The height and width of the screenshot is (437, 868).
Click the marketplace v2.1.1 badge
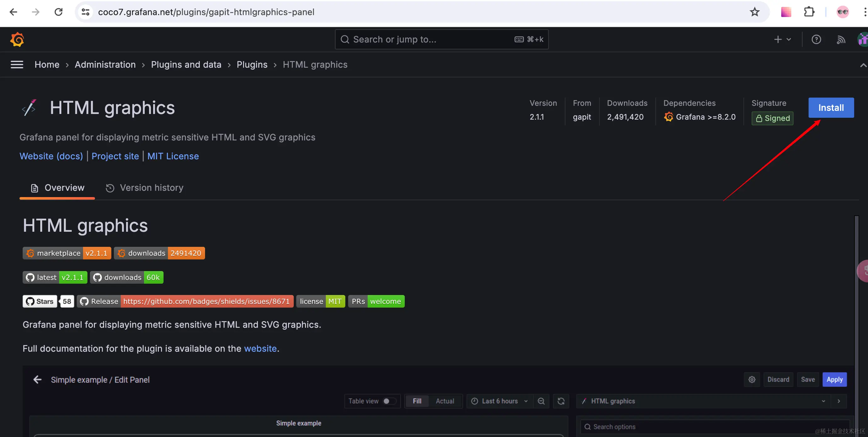pos(67,253)
